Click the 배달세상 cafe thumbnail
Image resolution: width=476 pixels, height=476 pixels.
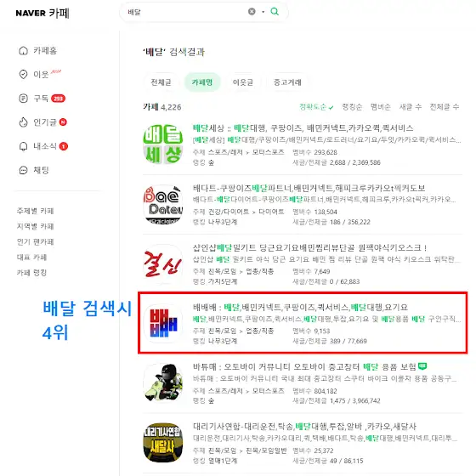point(163,144)
